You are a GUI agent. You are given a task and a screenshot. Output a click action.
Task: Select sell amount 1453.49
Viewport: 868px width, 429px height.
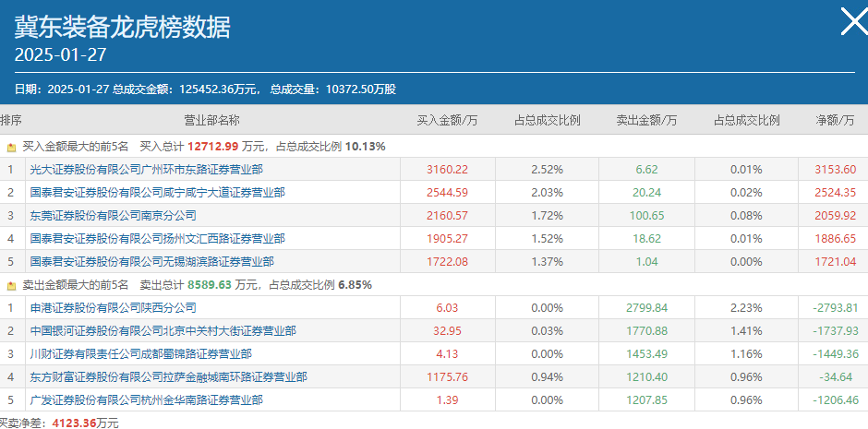coord(646,354)
